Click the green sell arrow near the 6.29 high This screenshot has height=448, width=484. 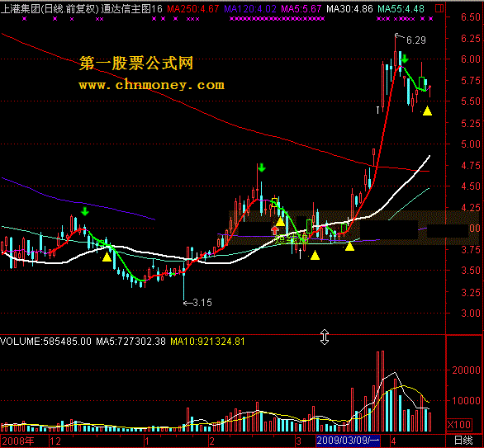point(405,59)
